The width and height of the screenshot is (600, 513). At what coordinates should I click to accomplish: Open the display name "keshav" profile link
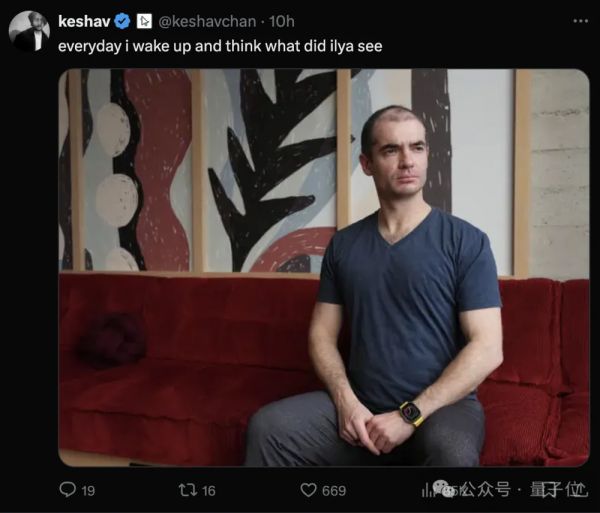86,20
